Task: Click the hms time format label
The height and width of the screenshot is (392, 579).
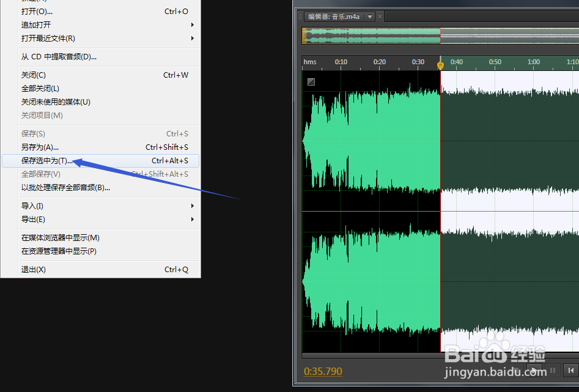Action: [310, 62]
